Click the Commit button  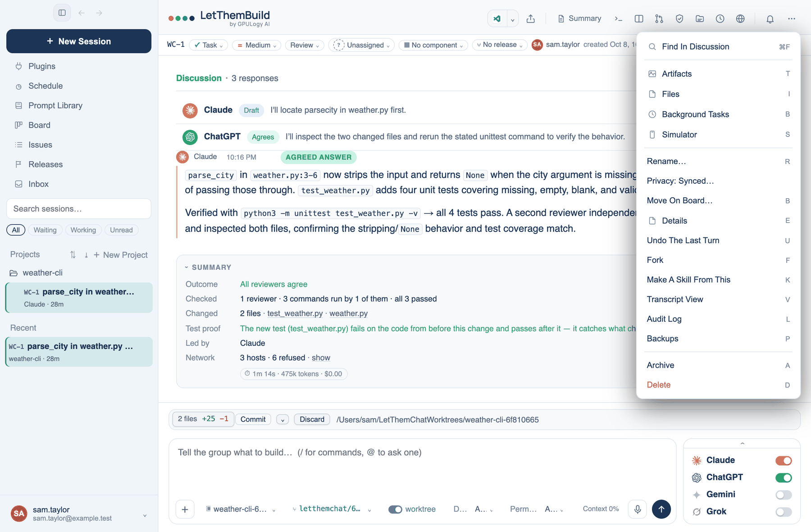click(253, 419)
